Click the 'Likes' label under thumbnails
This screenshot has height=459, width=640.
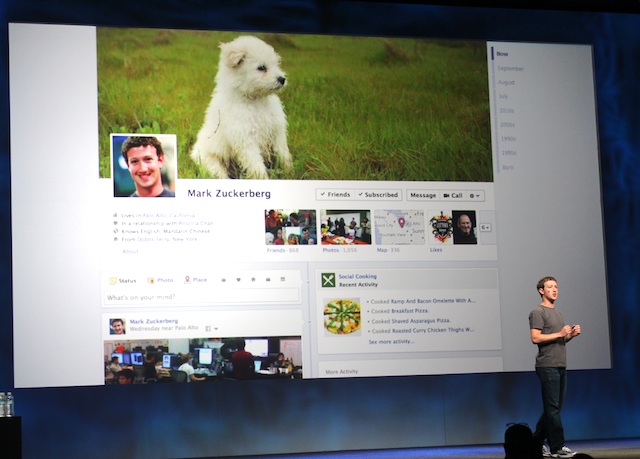point(436,250)
